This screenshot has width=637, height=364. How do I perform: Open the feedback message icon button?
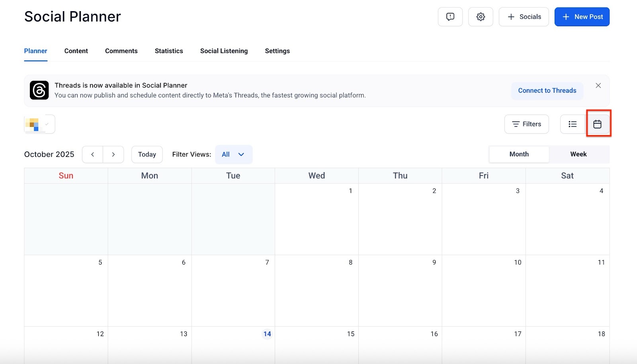[x=450, y=17]
